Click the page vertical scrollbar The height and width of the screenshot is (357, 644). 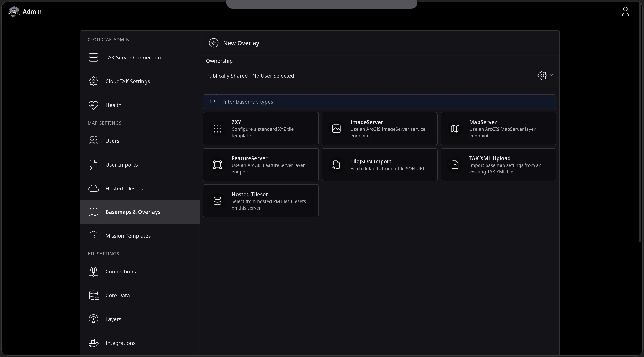click(640, 122)
